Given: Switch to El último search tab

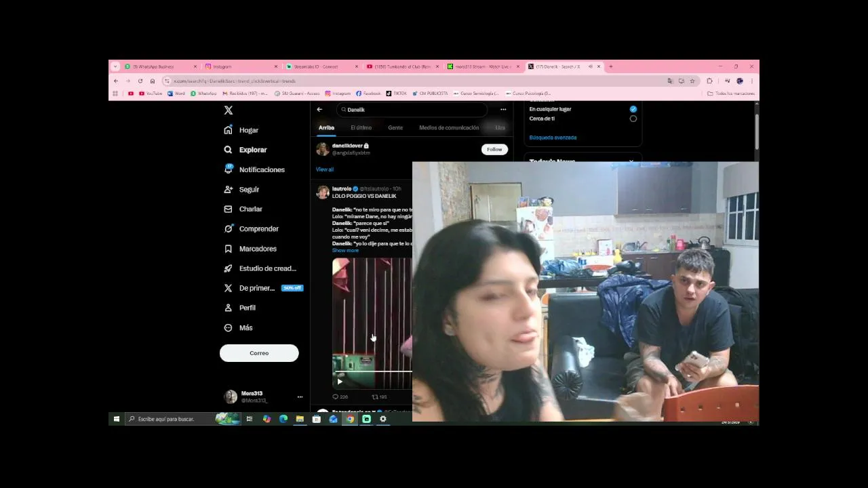Looking at the screenshot, I should [361, 127].
